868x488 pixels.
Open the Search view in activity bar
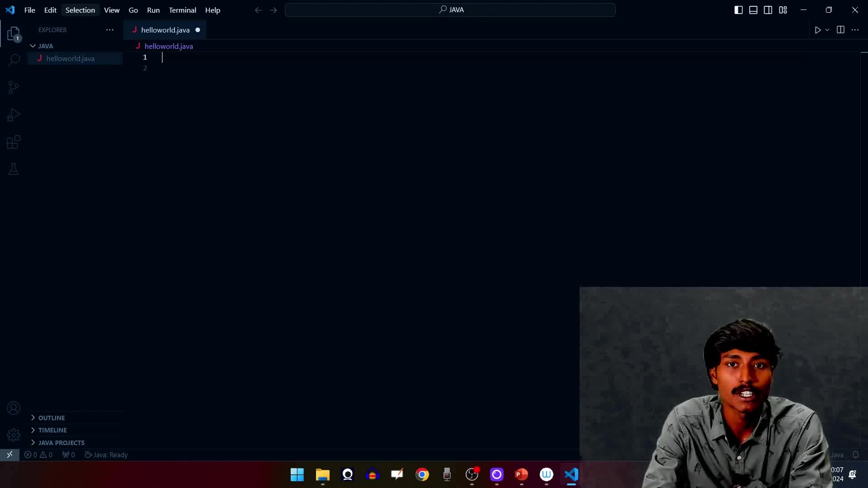[14, 60]
